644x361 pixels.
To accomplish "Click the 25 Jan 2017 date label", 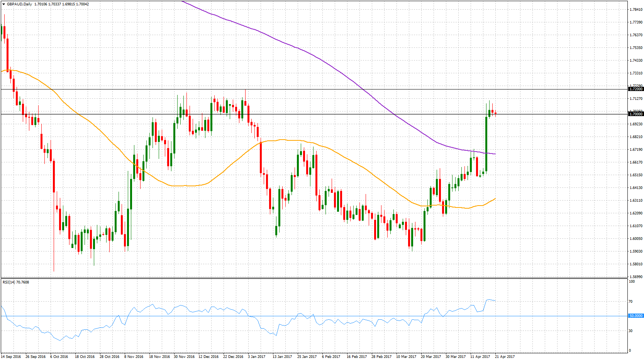I will coord(307,357).
